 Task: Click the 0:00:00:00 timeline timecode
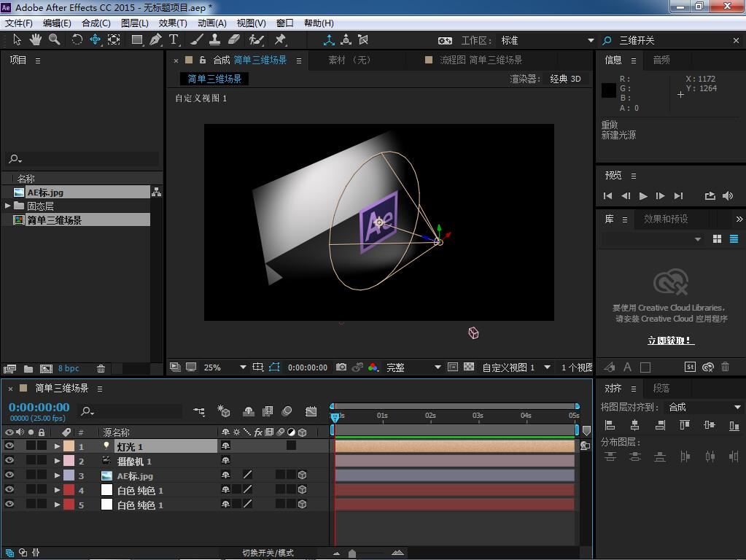tap(39, 408)
